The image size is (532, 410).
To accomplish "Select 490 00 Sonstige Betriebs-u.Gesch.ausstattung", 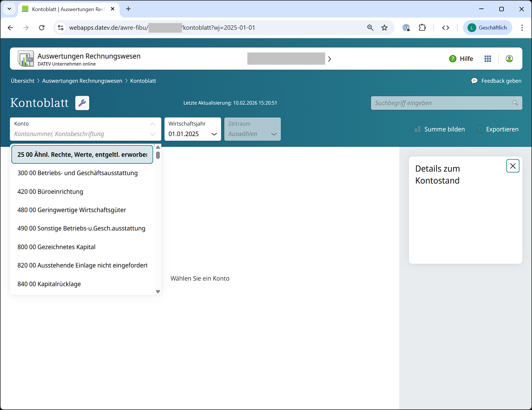I will 82,228.
